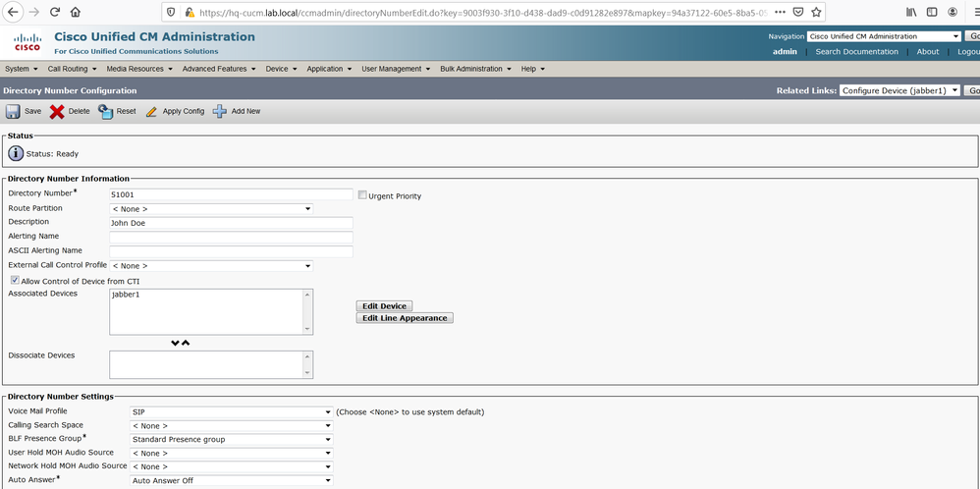Open the External Call Control Profile dropdown
Viewport: 980px width, 489px height.
[x=211, y=266]
